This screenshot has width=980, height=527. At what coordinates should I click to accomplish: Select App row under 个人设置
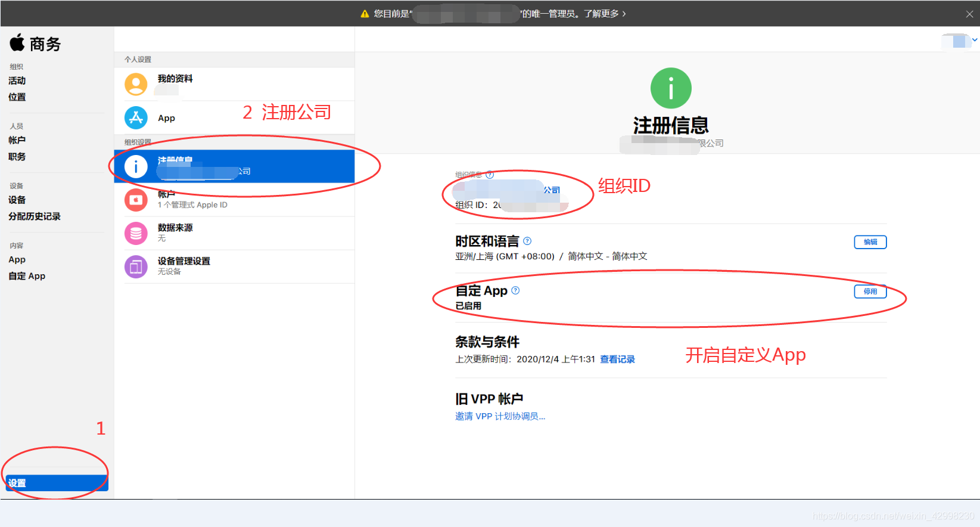click(x=234, y=117)
